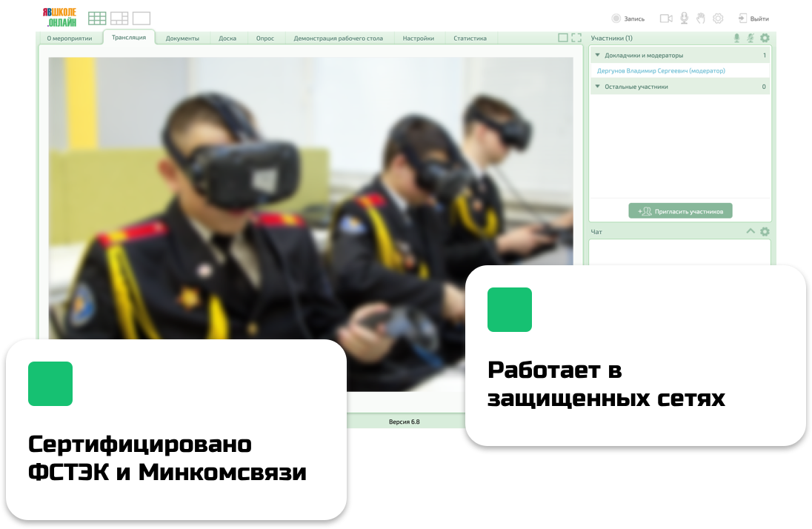The width and height of the screenshot is (812, 529).
Task: Click Сертифицировано ФСТЭК и Минкомсвязи text
Action: 167,459
